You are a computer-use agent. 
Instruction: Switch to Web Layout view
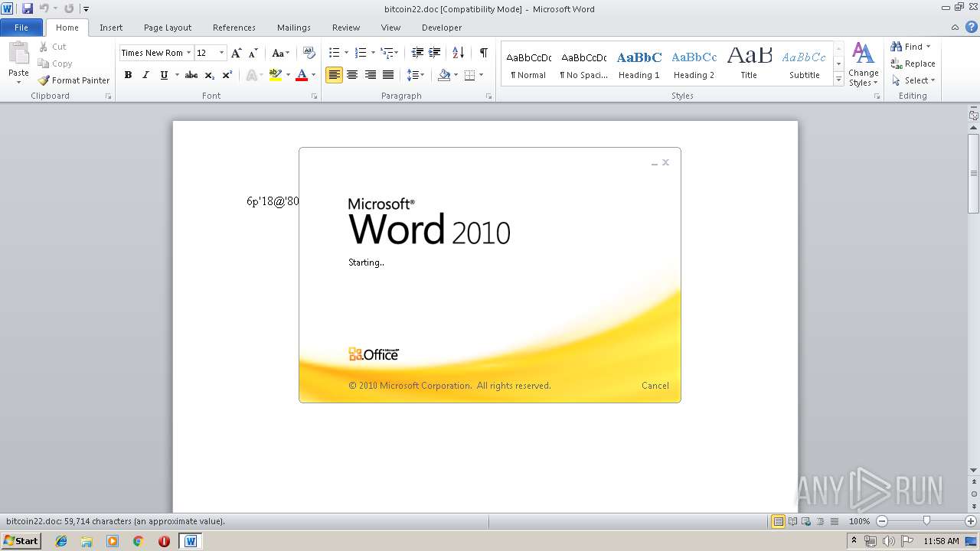point(805,521)
